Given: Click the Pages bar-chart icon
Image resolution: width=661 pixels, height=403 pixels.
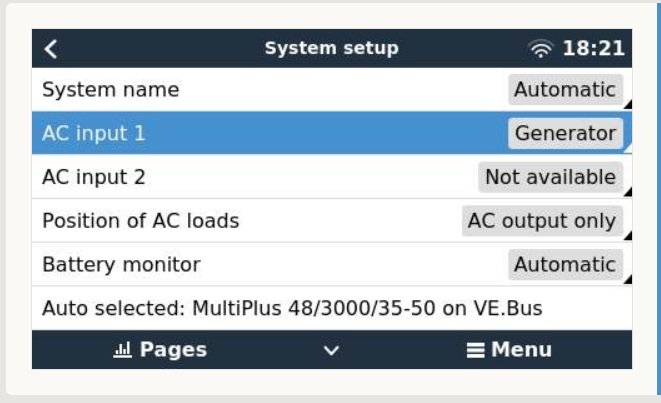Looking at the screenshot, I should click(125, 350).
